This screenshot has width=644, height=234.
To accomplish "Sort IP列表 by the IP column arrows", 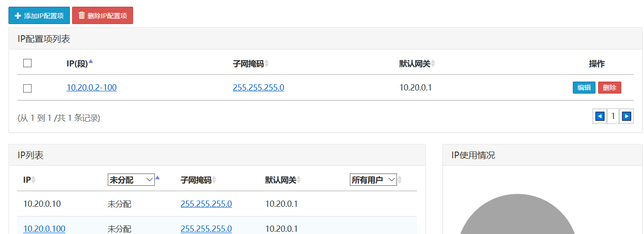I will 33,180.
